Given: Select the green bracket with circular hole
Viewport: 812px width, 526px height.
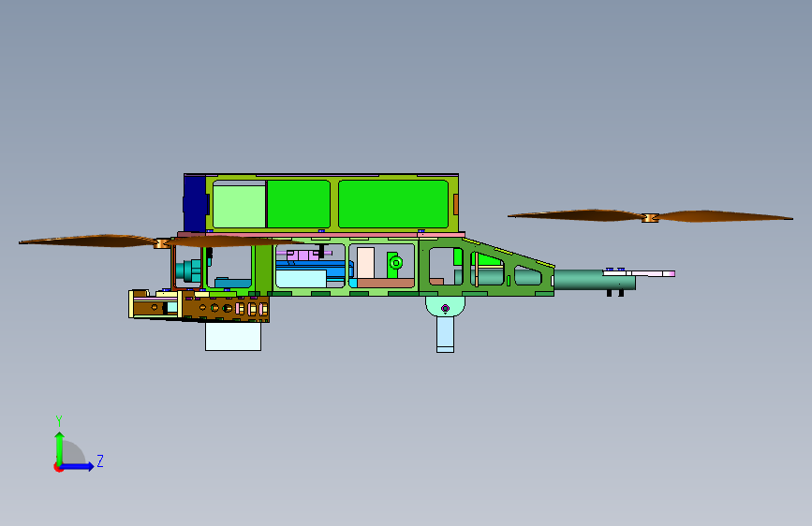Looking at the screenshot, I should point(393,265).
